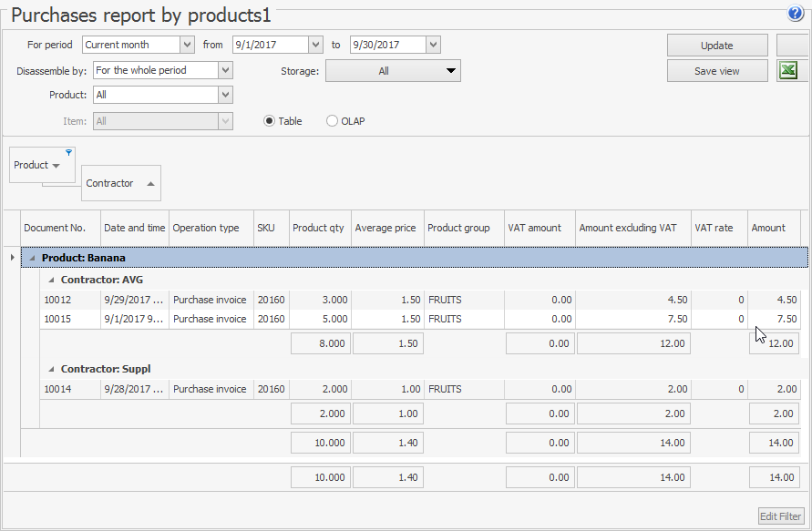Click the row indicator arrow beside Banana
812x531 pixels.
tap(11, 258)
